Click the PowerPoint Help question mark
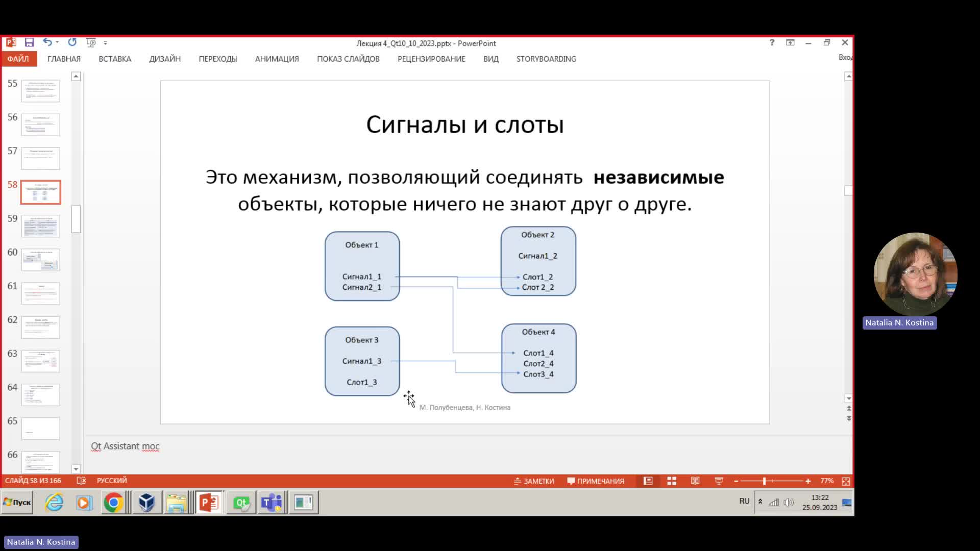Screen dimensions: 980x551 772,42
